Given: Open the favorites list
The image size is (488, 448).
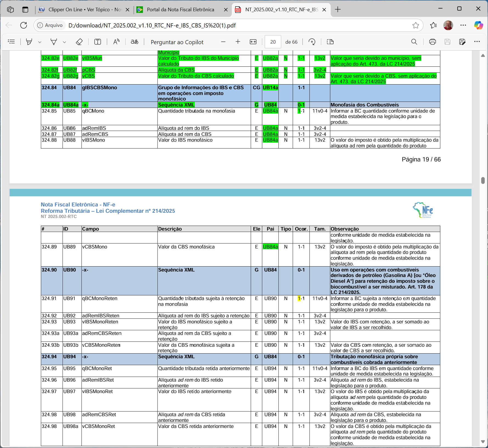Looking at the screenshot, I should [434, 26].
